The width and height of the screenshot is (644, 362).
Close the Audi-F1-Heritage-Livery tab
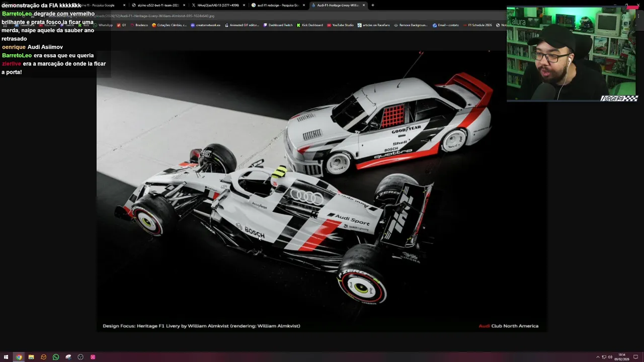point(364,5)
